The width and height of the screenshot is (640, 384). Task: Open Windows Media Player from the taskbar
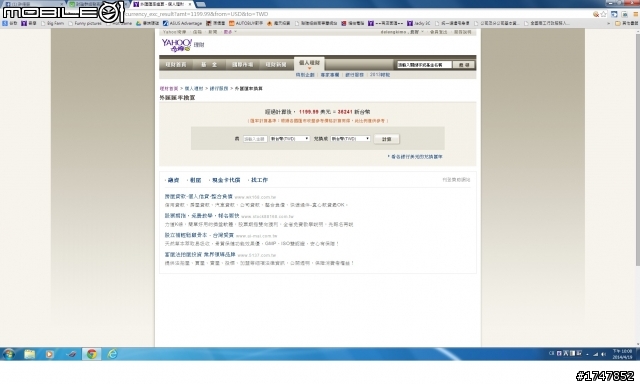[49, 354]
